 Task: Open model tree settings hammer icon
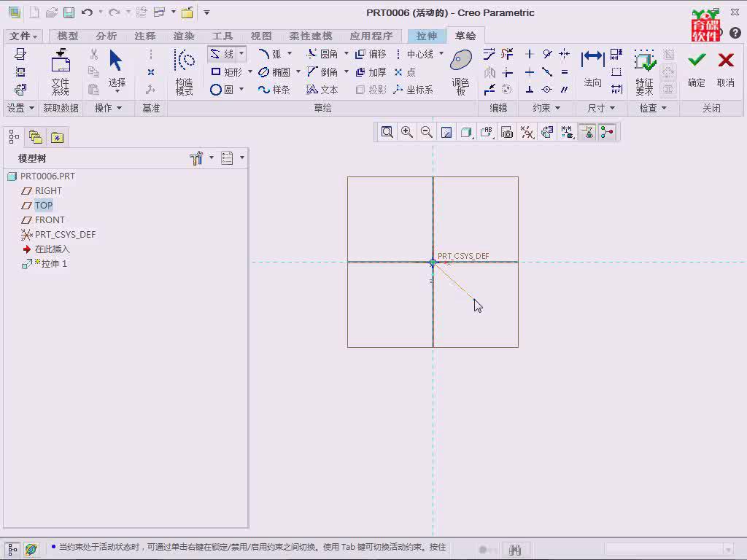(x=196, y=157)
